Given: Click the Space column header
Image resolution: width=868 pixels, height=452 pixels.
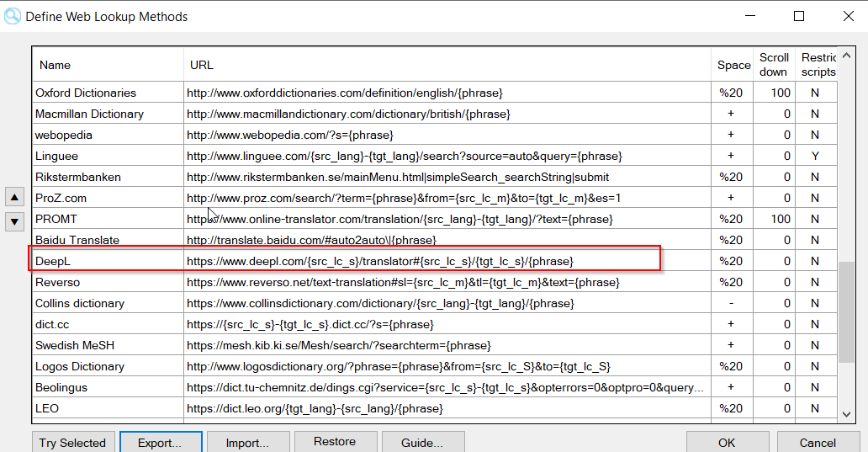Looking at the screenshot, I should (733, 65).
